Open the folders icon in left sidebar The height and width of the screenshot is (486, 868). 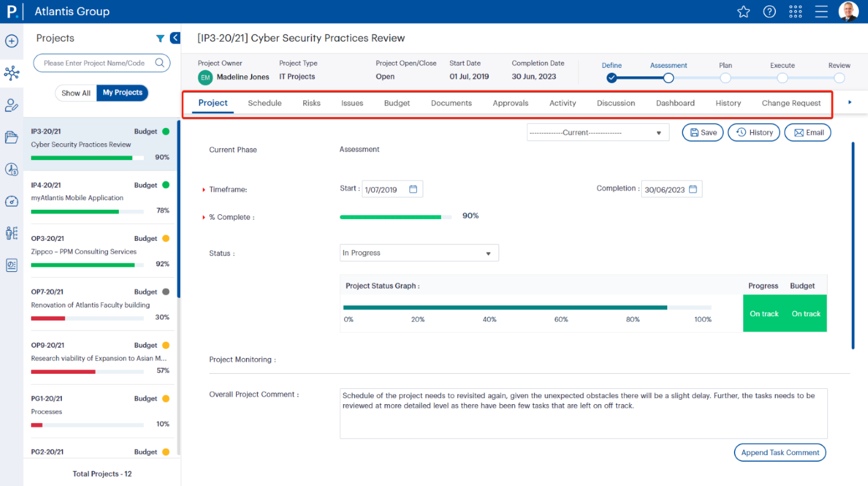12,137
